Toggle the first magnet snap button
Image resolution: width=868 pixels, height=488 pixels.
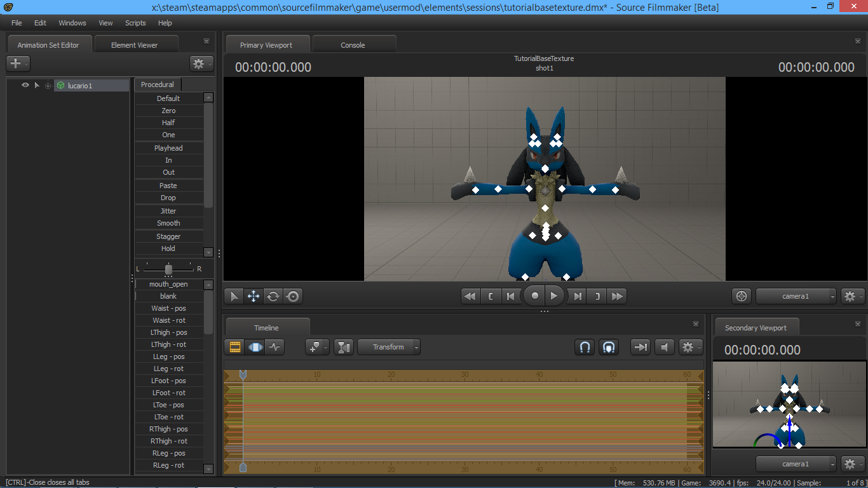click(585, 347)
